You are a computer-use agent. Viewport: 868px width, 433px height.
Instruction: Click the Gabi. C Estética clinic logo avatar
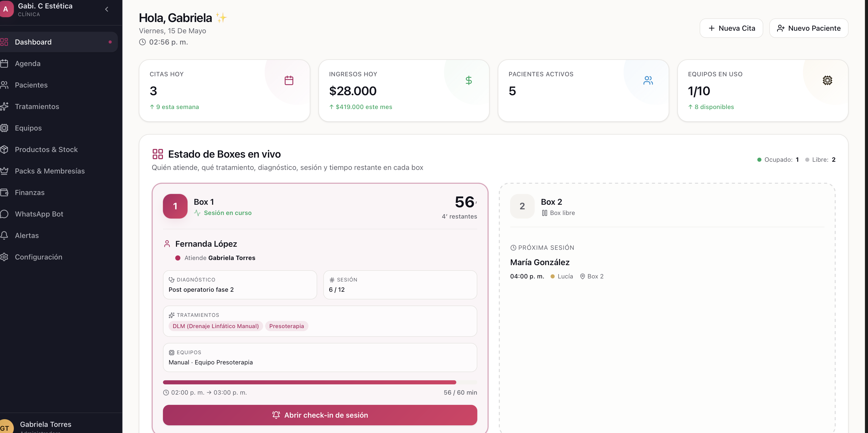tap(5, 9)
